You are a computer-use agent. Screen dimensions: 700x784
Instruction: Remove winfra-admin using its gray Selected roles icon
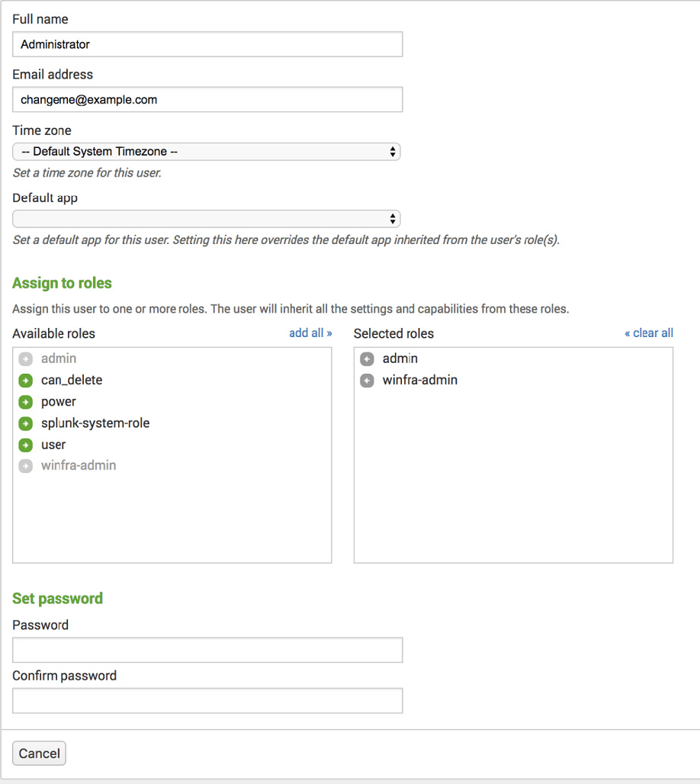tap(367, 381)
